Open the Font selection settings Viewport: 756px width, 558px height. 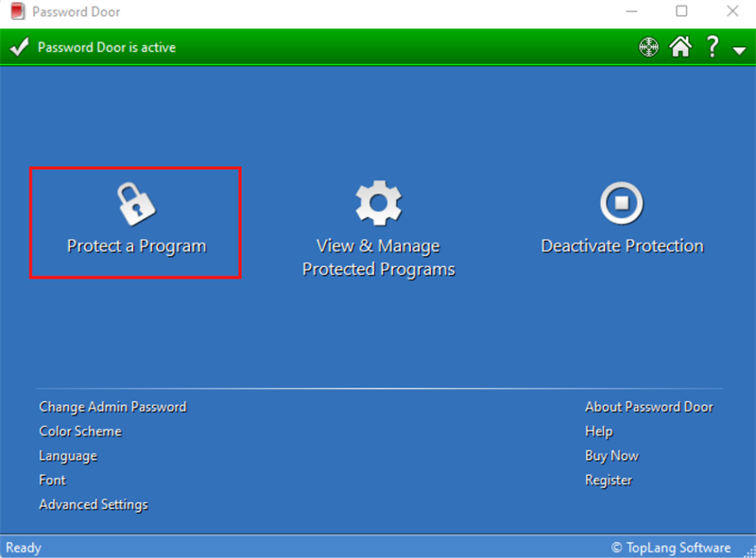[x=52, y=480]
